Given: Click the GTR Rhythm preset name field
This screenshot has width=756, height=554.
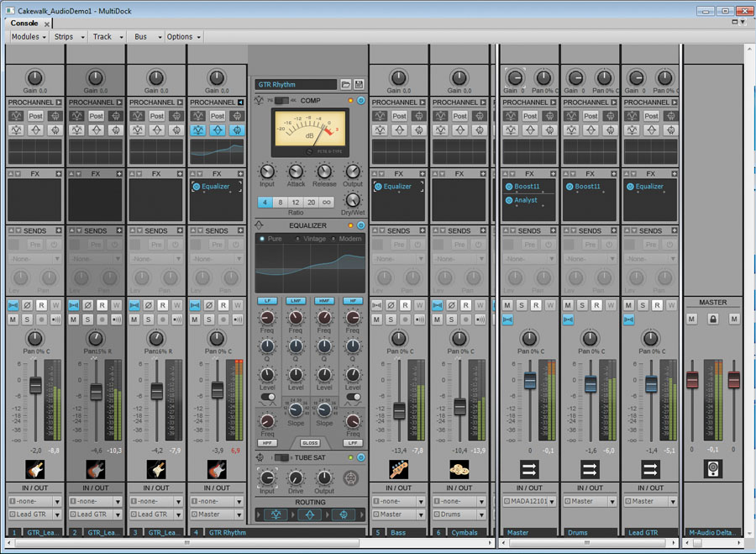Looking at the screenshot, I should click(296, 85).
